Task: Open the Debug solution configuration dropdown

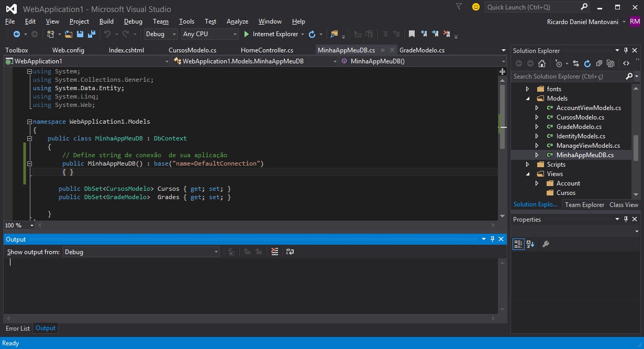Action: 161,34
